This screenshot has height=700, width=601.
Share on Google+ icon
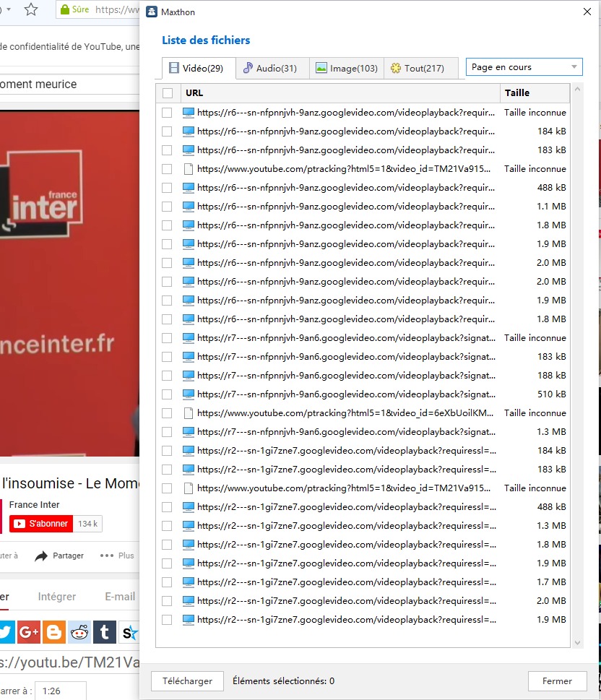pos(29,632)
